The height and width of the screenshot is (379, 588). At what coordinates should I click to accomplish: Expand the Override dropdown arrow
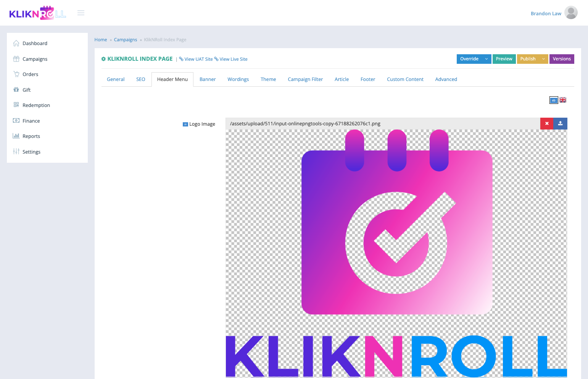(x=487, y=59)
